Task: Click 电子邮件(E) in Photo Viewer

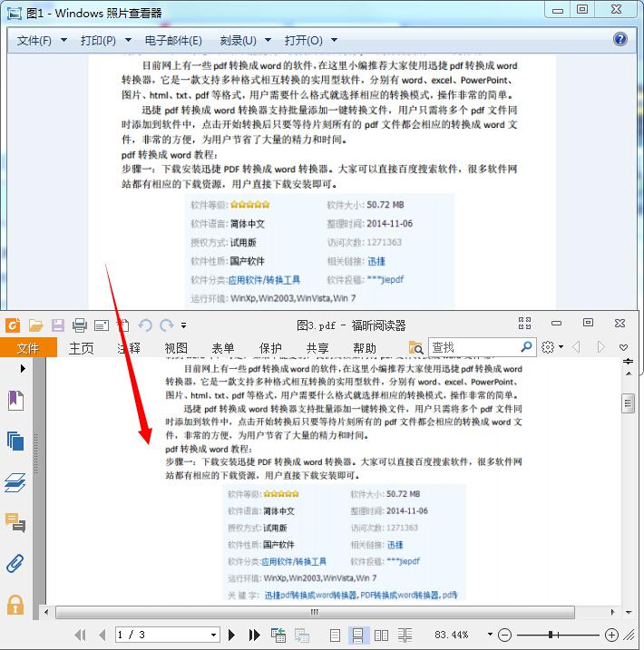Action: [173, 40]
